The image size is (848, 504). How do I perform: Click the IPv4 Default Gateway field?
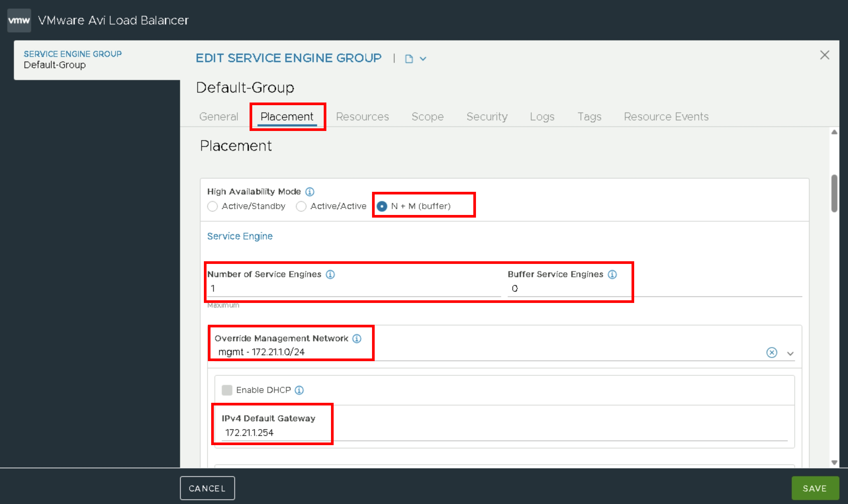pyautogui.click(x=504, y=433)
